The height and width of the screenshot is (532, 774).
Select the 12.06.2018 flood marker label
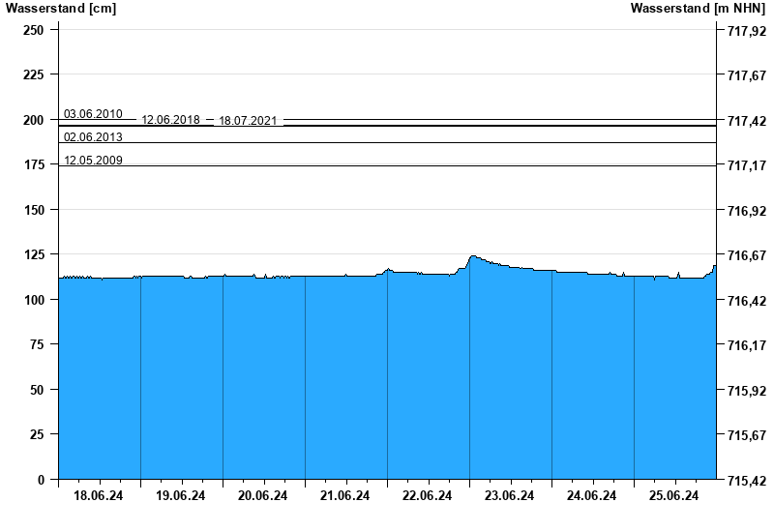coord(170,120)
